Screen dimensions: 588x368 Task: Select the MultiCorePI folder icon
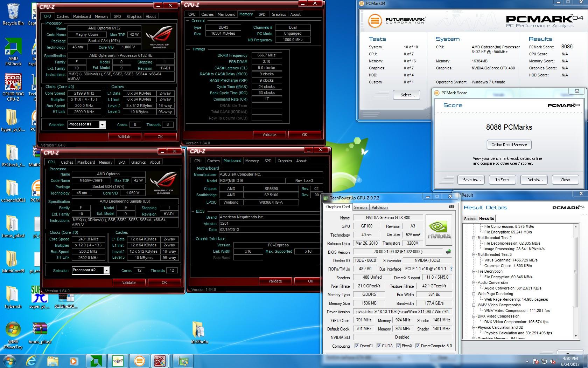[13, 261]
